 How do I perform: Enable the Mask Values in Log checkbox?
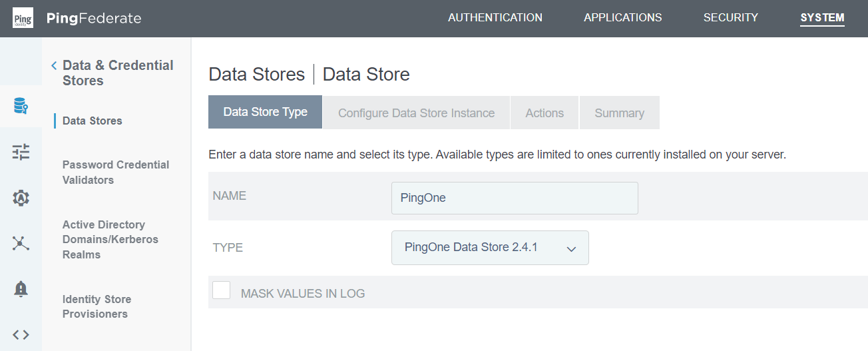coord(222,290)
